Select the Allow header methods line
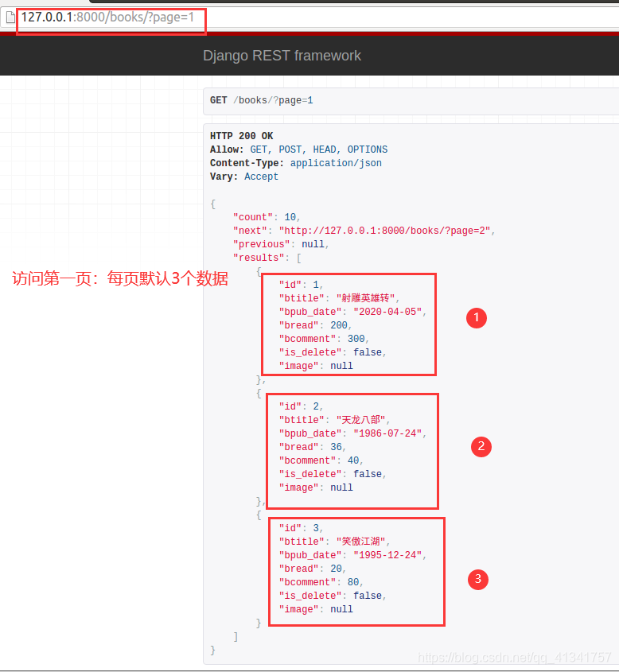Image resolution: width=619 pixels, height=672 pixels. pyautogui.click(x=299, y=150)
